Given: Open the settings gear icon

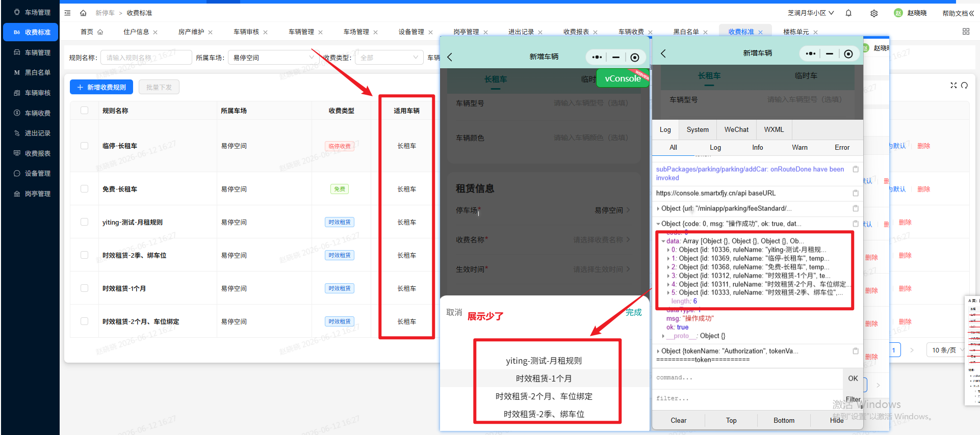Looking at the screenshot, I should click(x=874, y=13).
